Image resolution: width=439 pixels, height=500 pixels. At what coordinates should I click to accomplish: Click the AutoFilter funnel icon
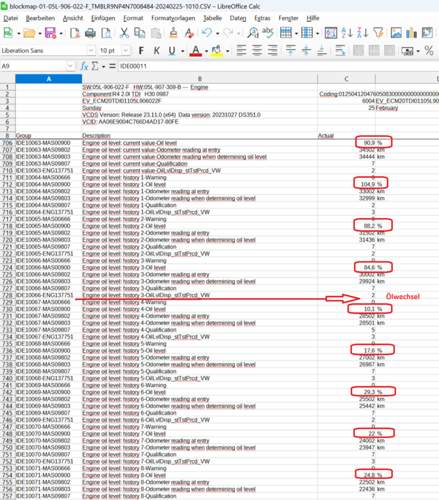378,33
